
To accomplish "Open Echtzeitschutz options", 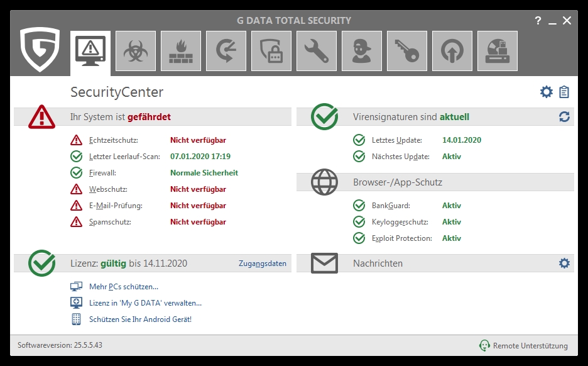I will pyautogui.click(x=114, y=140).
